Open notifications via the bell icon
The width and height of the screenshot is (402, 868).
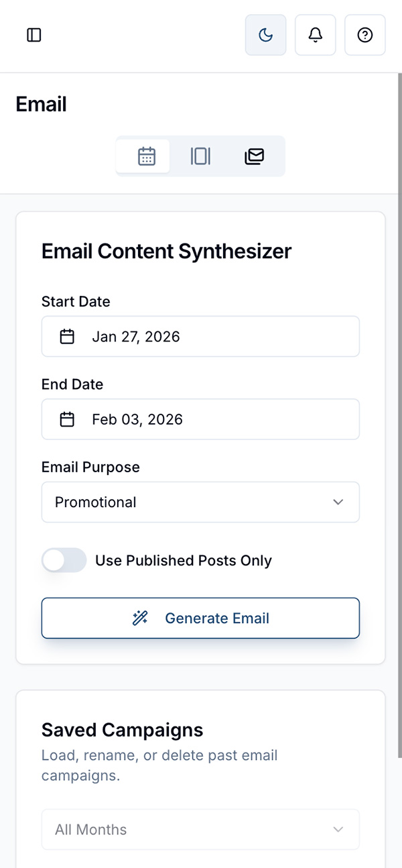[315, 35]
